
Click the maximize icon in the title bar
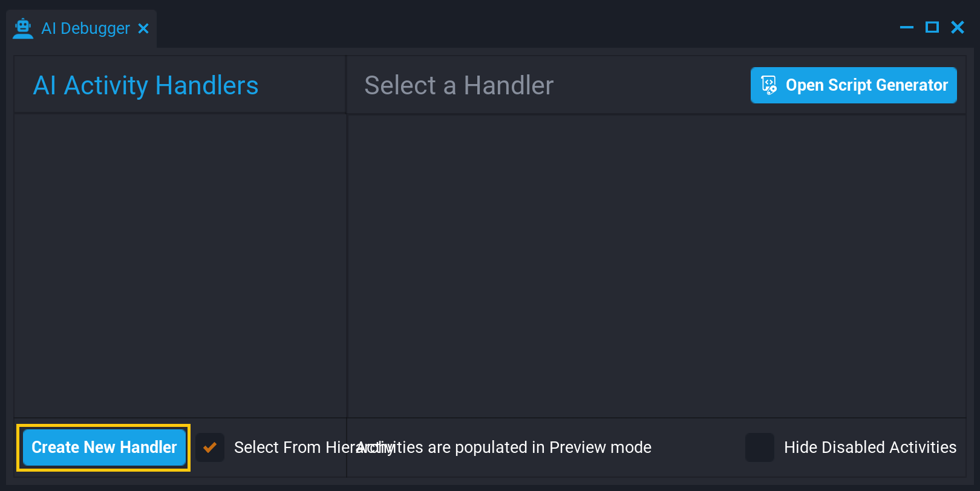932,27
